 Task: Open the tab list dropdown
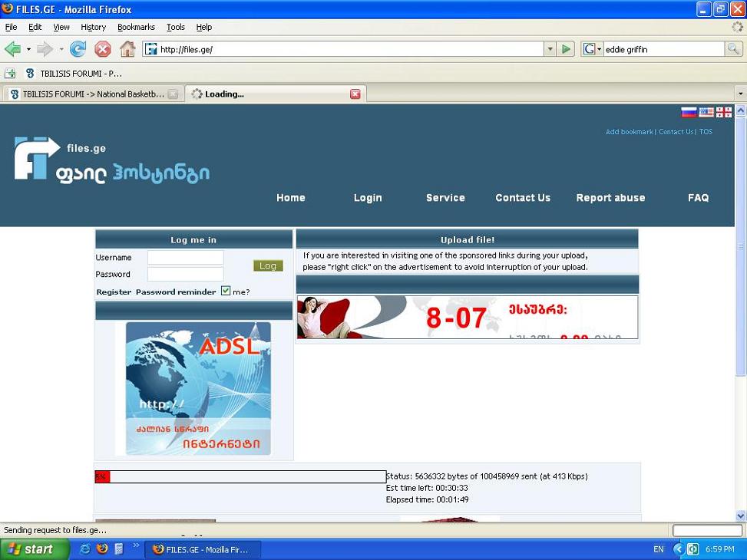pos(740,94)
